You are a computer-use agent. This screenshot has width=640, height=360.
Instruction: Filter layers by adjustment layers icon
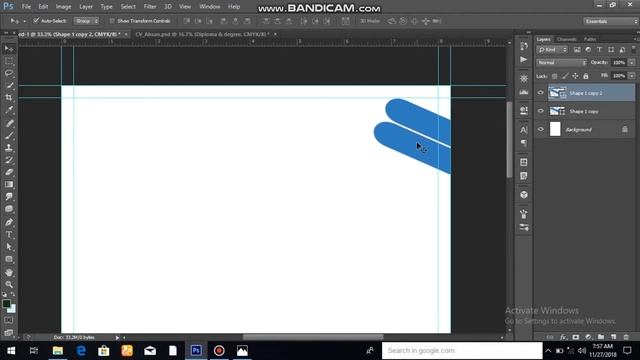tap(588, 49)
